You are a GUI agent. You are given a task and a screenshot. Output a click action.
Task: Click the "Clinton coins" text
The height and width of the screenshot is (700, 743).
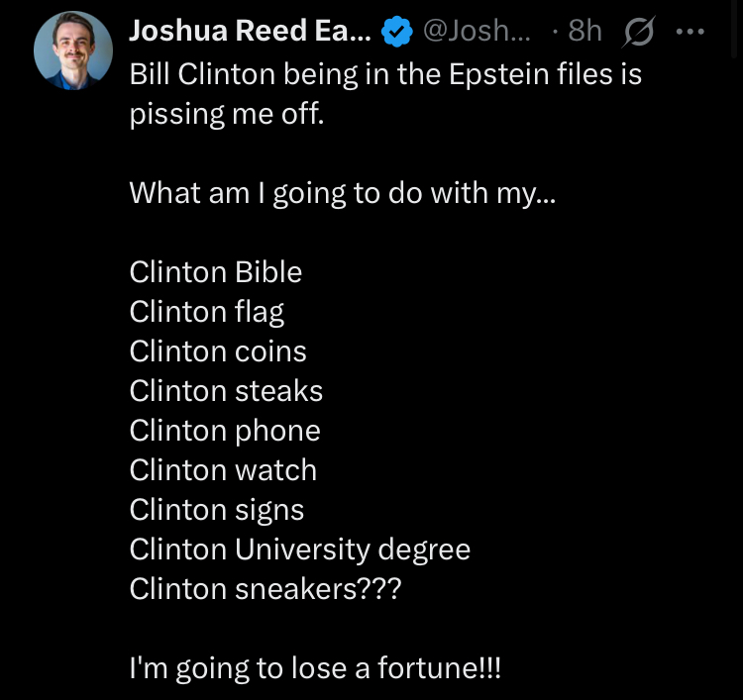click(x=218, y=351)
